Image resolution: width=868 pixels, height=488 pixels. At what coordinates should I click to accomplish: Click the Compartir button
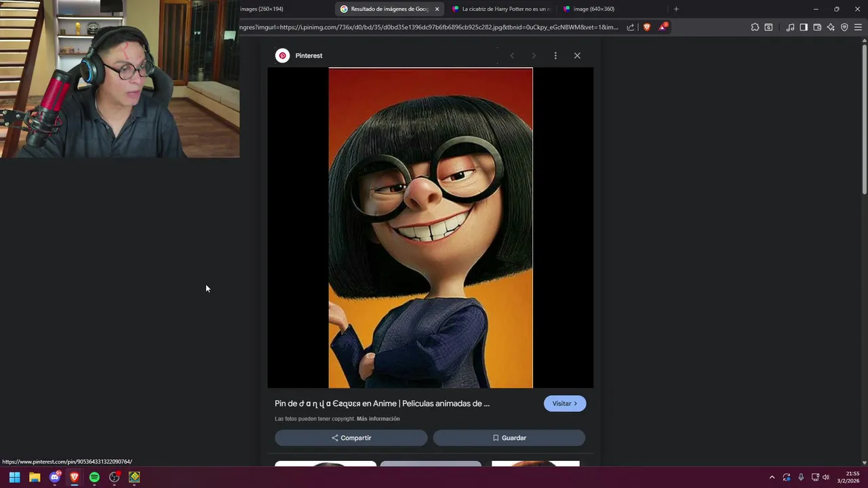pyautogui.click(x=351, y=438)
